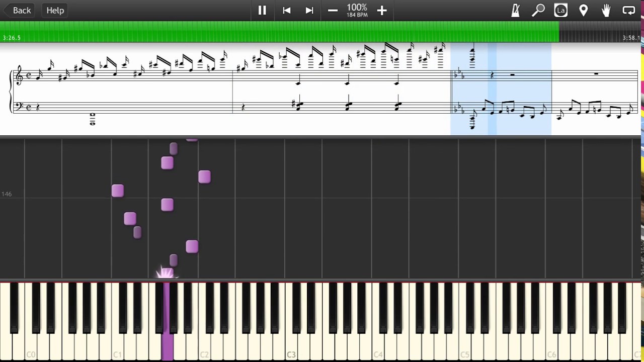Open the Help menu
This screenshot has height=362, width=644.
[x=55, y=10]
